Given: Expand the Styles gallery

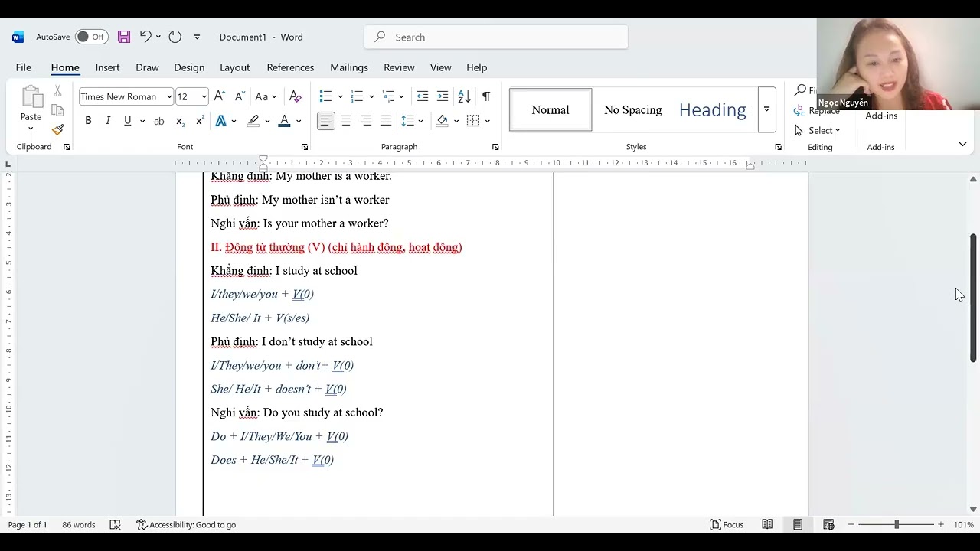Looking at the screenshot, I should pyautogui.click(x=766, y=109).
